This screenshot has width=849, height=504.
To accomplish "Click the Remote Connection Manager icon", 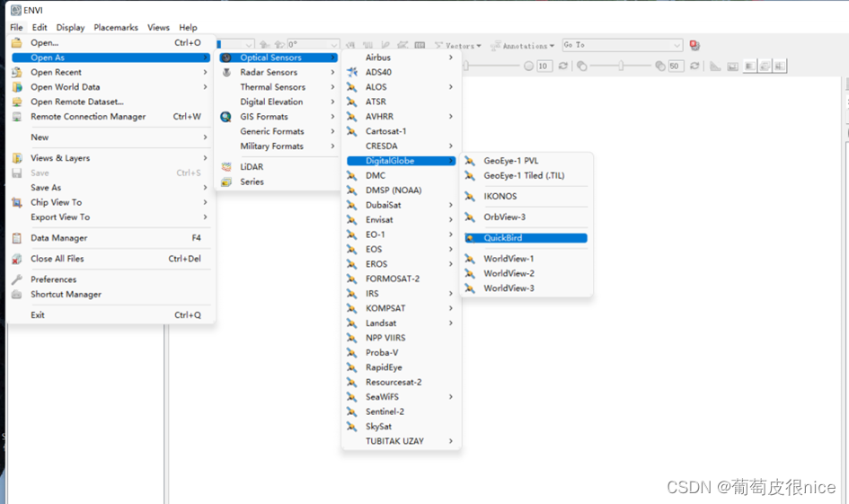I will 17,117.
